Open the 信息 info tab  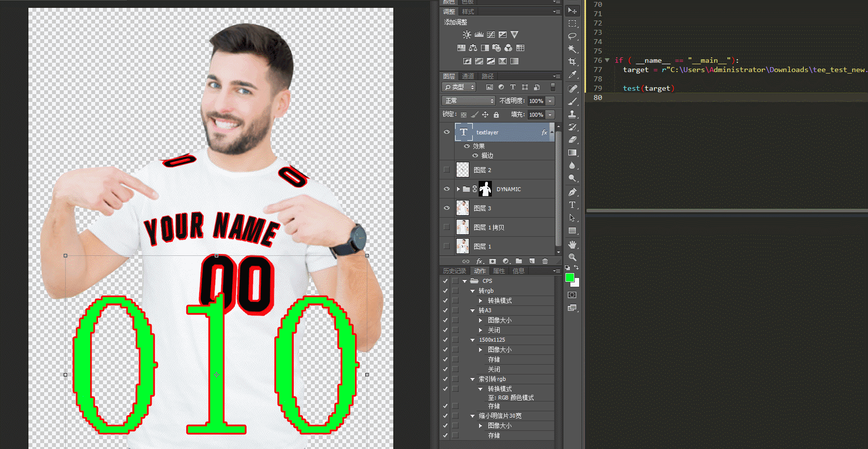[518, 271]
